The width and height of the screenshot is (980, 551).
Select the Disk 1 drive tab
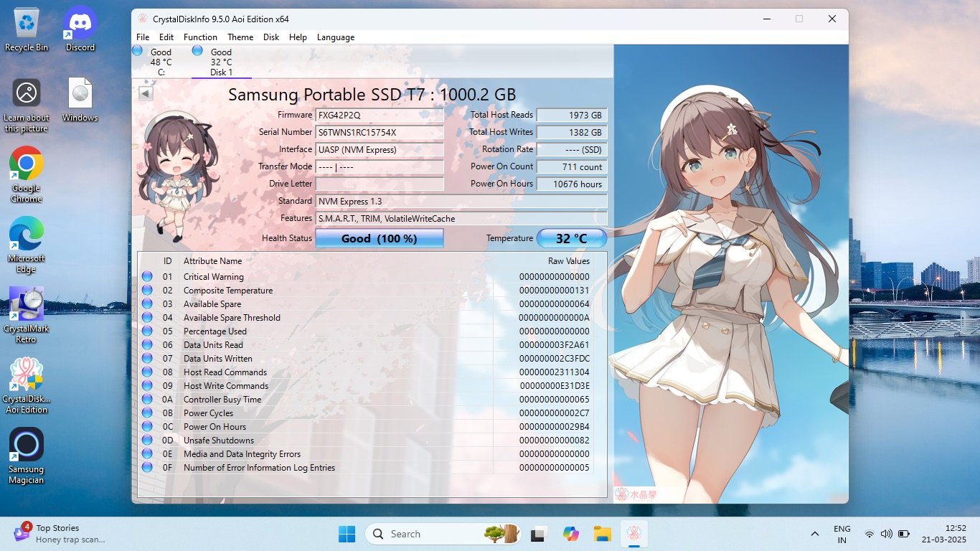[221, 62]
